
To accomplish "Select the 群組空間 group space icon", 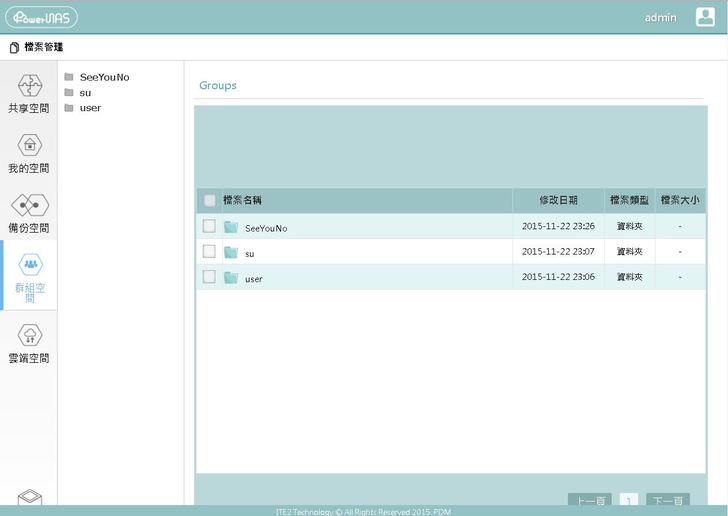I will [30, 266].
